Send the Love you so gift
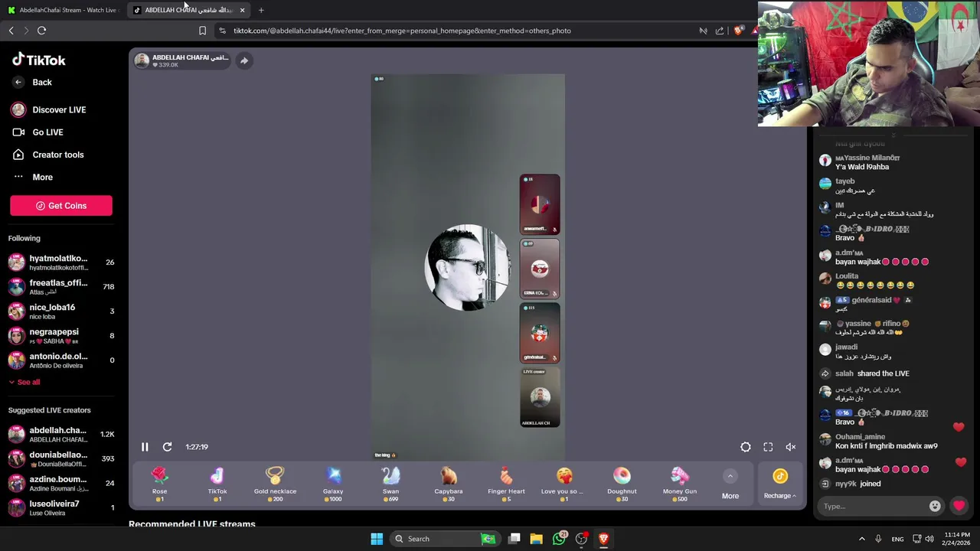 pos(564,484)
